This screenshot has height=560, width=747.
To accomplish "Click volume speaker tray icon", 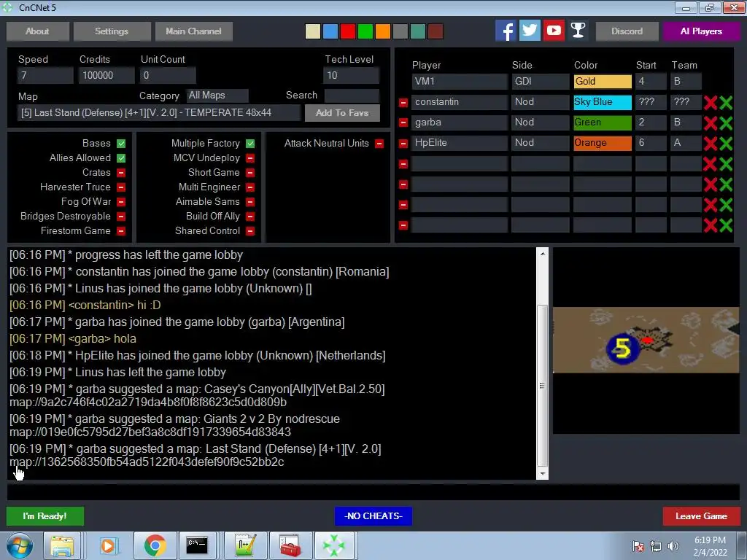I will (x=673, y=546).
